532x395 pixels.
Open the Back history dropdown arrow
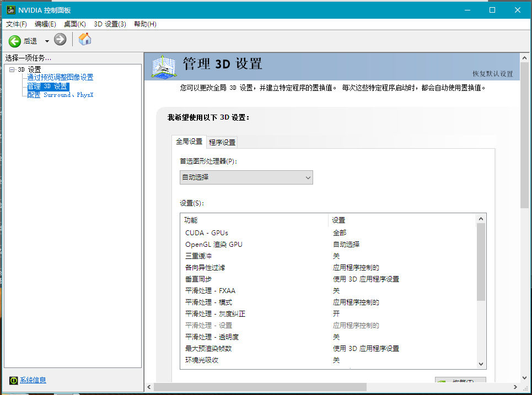(x=47, y=41)
